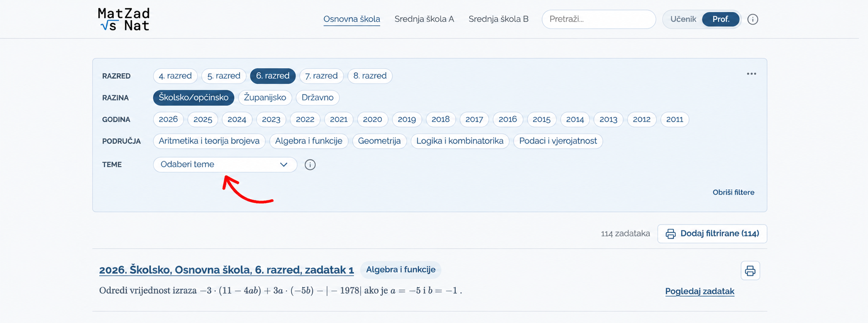Switch to Učenik mode
The image size is (868, 323).
point(683,19)
